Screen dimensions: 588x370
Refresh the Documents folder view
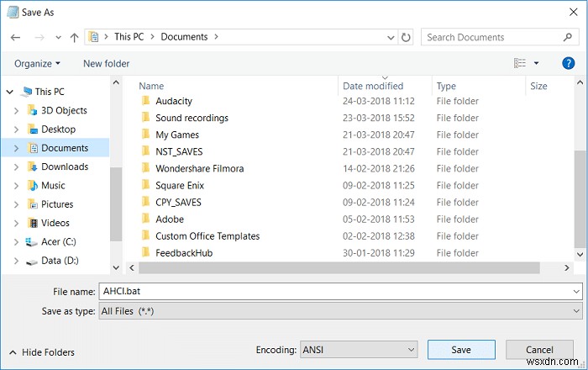click(406, 37)
